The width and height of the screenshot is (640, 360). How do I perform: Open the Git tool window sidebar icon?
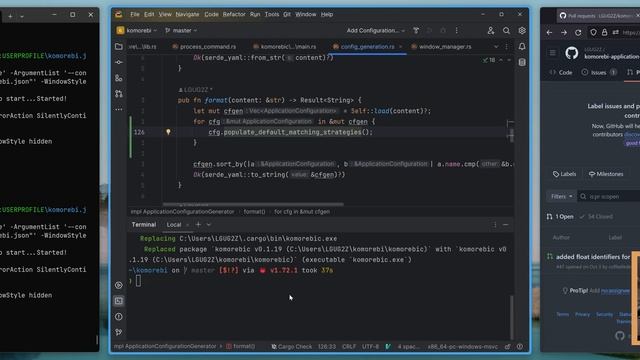pyautogui.click(x=119, y=332)
